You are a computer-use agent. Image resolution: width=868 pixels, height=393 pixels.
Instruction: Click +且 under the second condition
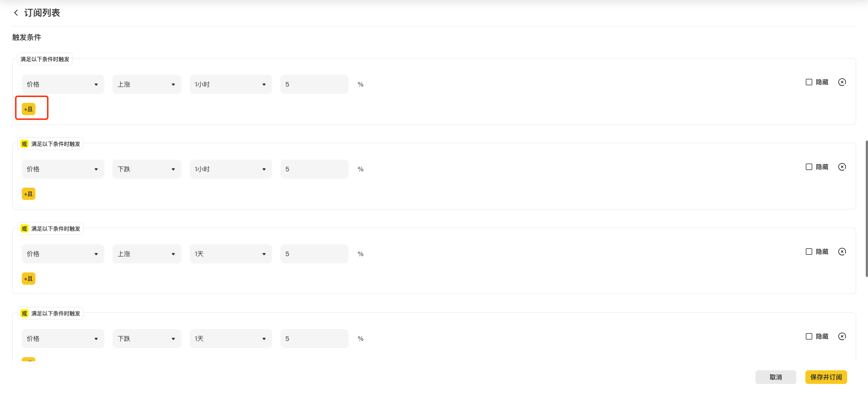pyautogui.click(x=29, y=194)
